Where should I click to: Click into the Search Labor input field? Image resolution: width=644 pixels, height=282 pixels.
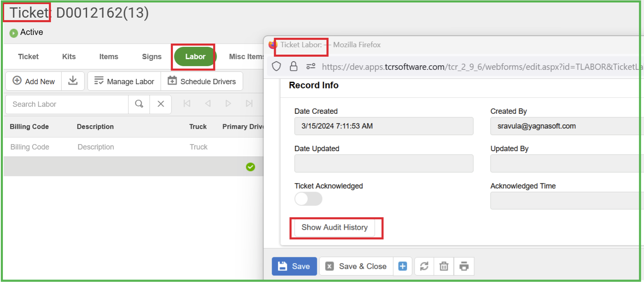pyautogui.click(x=67, y=104)
